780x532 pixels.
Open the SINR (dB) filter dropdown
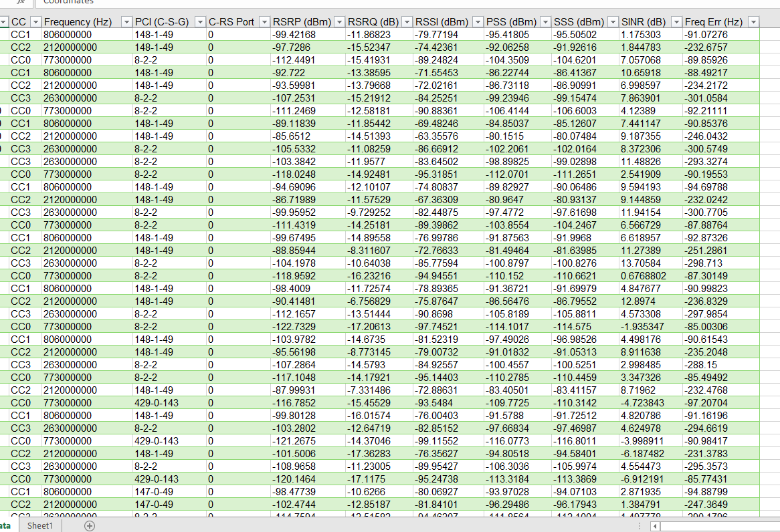(676, 22)
